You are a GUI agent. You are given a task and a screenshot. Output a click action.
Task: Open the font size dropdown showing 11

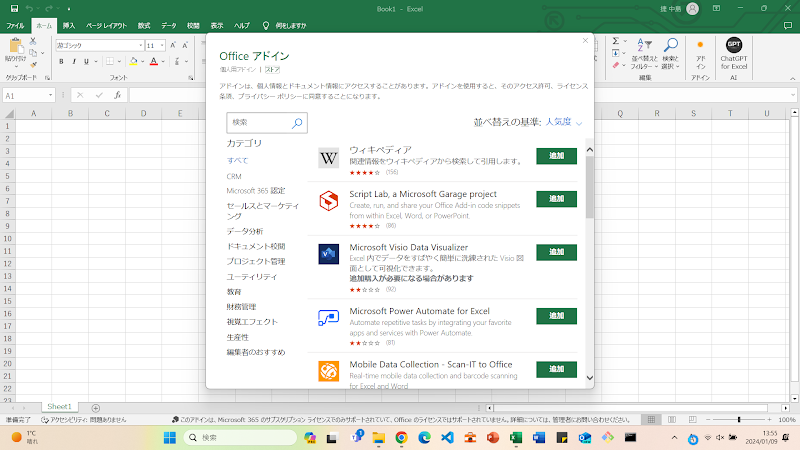(162, 45)
